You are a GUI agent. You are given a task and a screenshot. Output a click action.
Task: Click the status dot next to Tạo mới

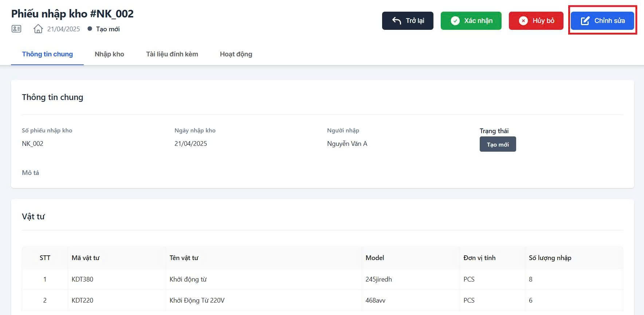point(90,29)
